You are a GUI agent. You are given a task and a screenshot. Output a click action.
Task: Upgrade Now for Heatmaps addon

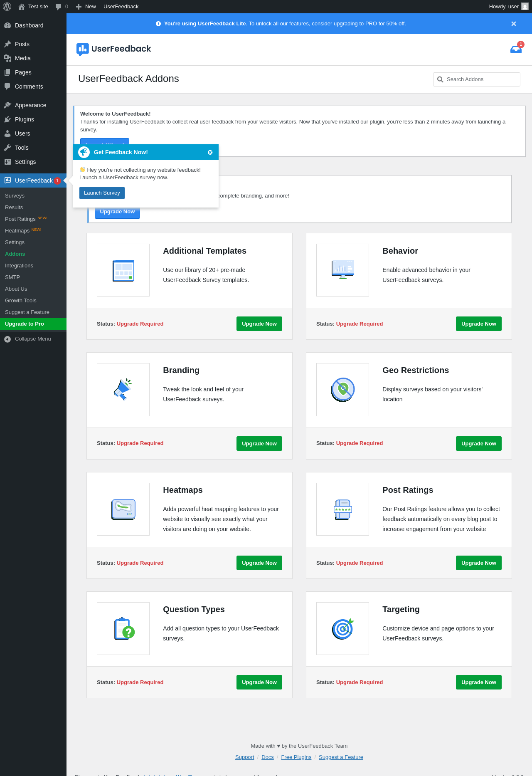(259, 563)
